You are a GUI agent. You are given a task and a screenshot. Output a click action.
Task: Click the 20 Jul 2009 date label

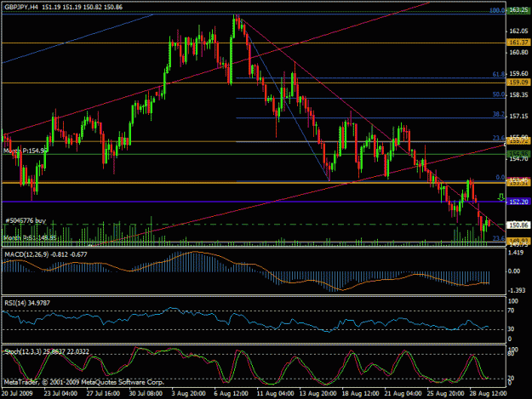tap(17, 393)
